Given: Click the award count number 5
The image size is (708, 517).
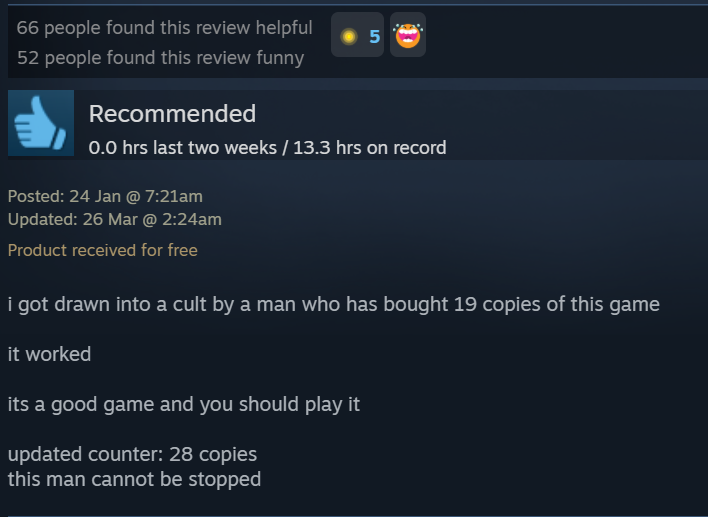Looking at the screenshot, I should (374, 36).
